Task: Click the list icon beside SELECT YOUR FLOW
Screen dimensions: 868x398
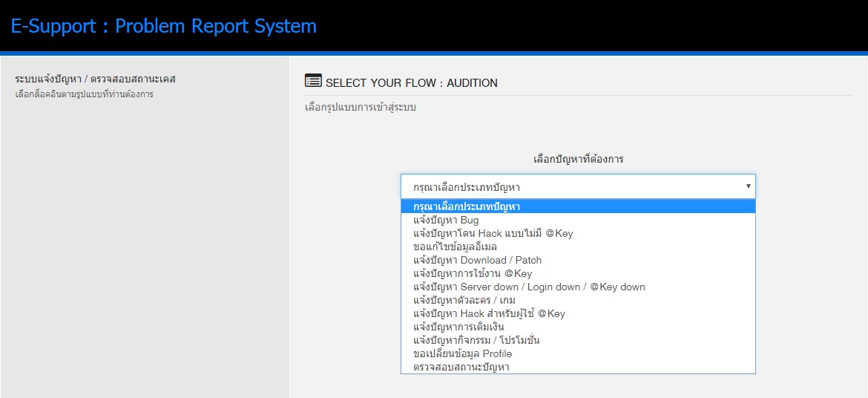Action: tap(313, 81)
